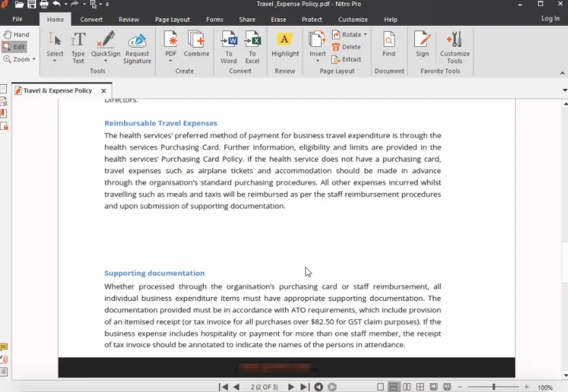Image resolution: width=568 pixels, height=392 pixels.
Task: Click the zoom slider handle
Action: [x=493, y=387]
